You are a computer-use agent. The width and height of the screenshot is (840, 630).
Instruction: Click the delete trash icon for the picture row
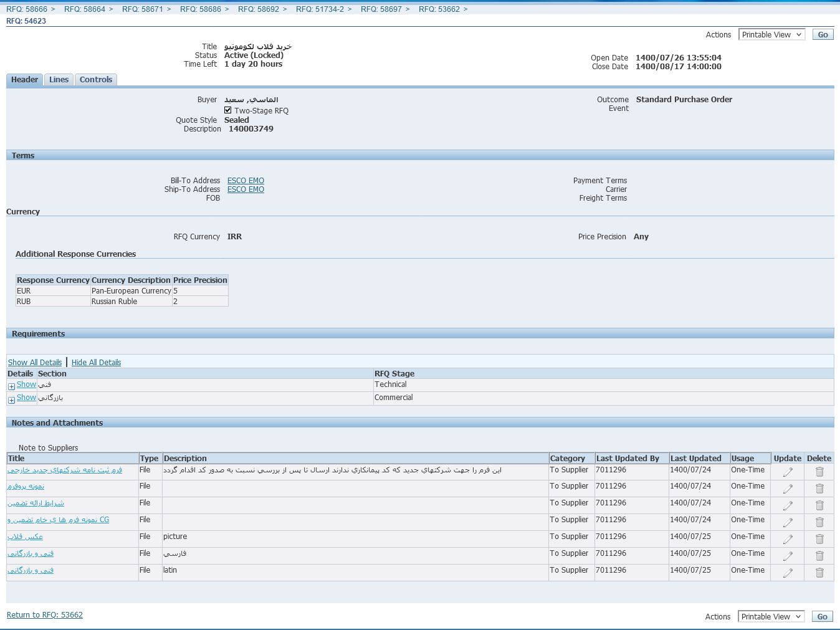pos(819,539)
